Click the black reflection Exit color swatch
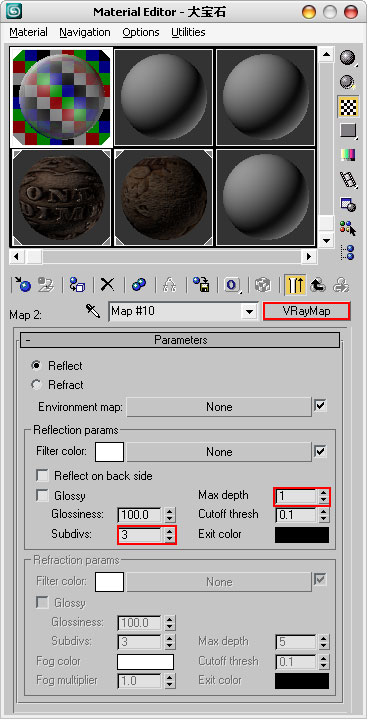 pos(302,535)
